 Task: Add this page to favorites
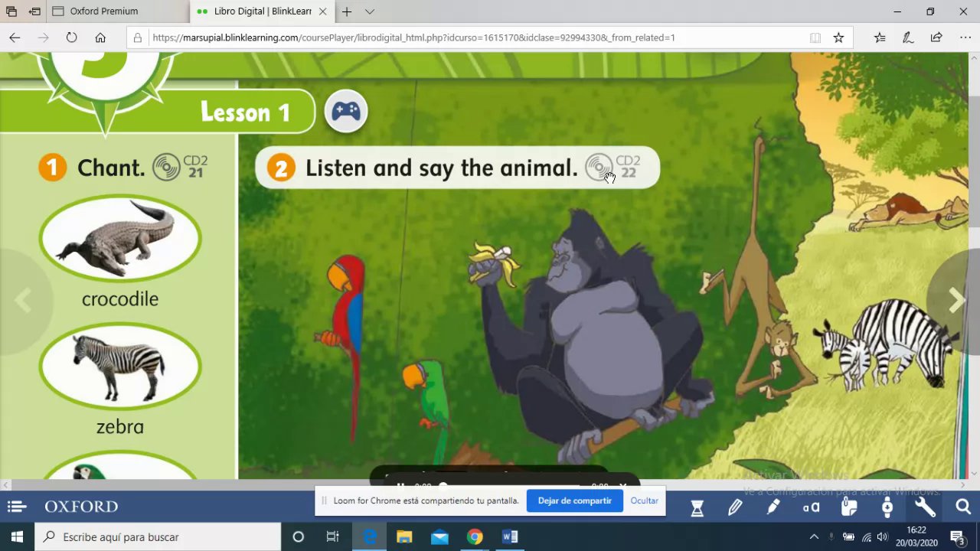[x=838, y=37]
